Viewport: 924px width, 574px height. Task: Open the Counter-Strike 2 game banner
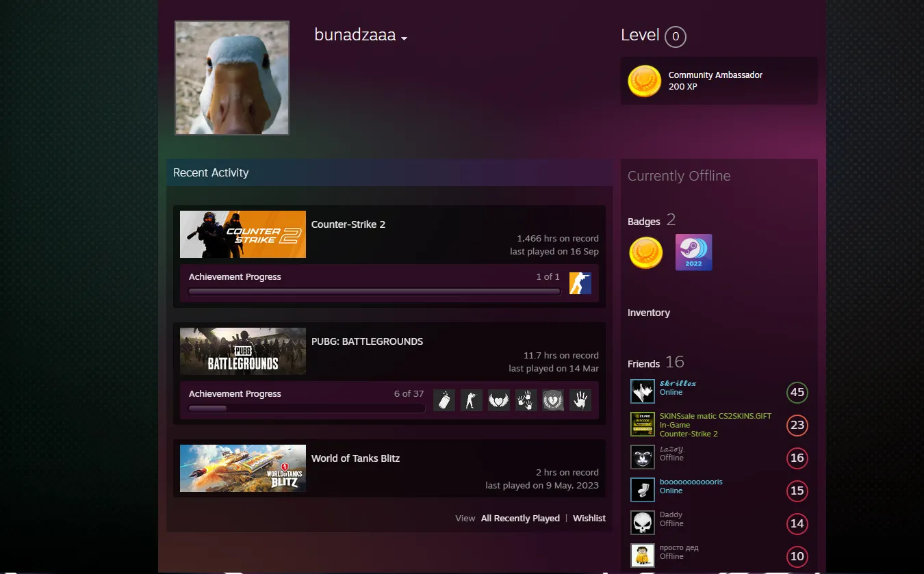(243, 234)
